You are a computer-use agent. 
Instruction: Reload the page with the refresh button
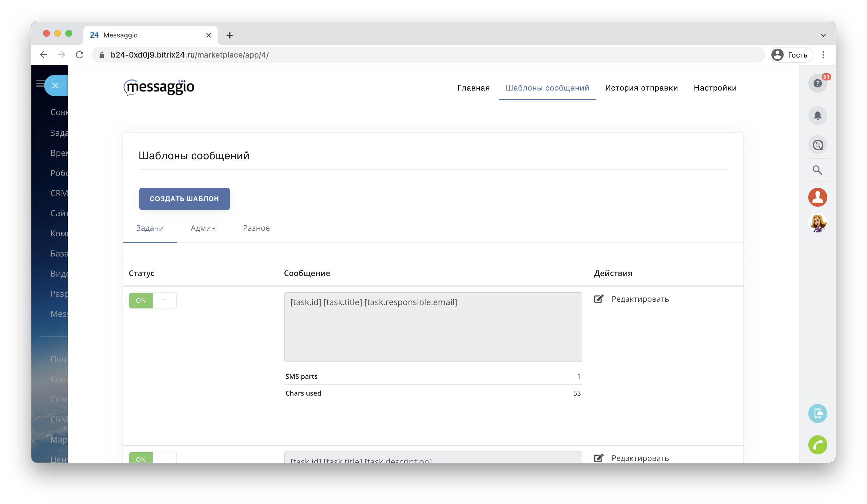tap(79, 55)
